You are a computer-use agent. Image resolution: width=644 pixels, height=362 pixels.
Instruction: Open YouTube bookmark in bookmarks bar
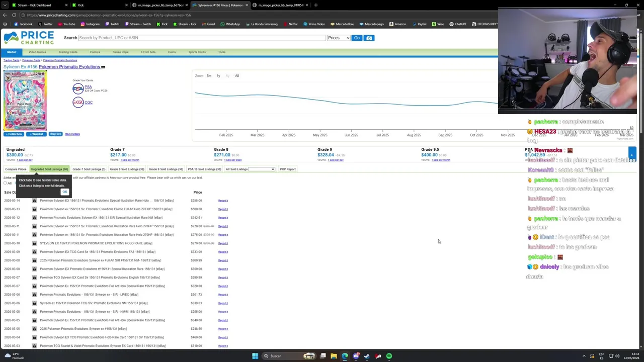[x=67, y=24]
